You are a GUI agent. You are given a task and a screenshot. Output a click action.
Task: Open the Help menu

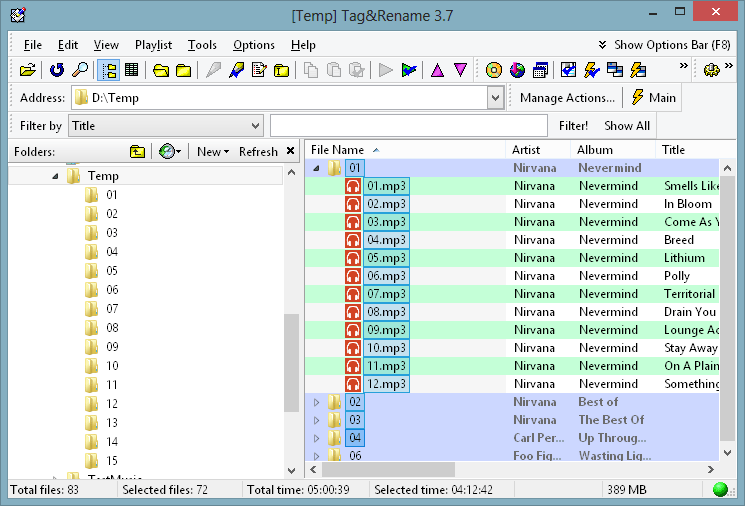(303, 45)
